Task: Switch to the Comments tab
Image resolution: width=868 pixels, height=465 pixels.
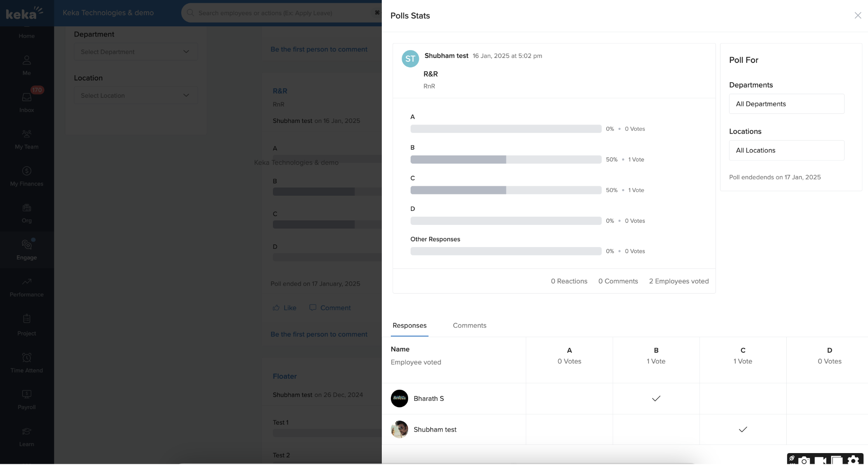Action: [x=469, y=326]
